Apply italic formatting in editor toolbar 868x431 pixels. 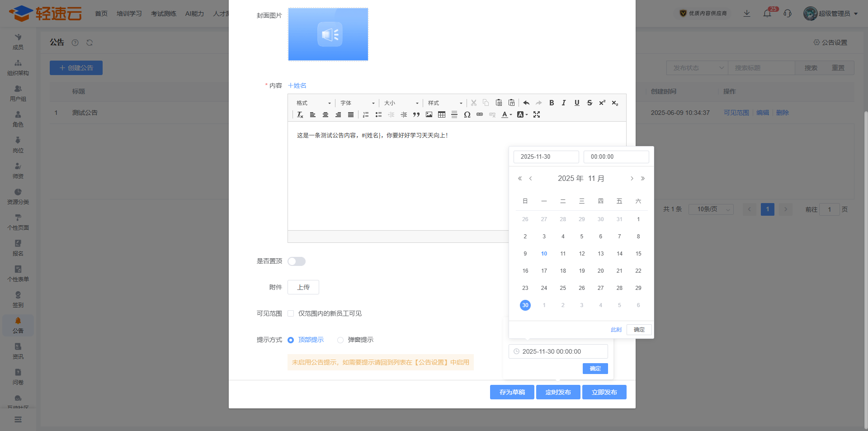pyautogui.click(x=564, y=103)
